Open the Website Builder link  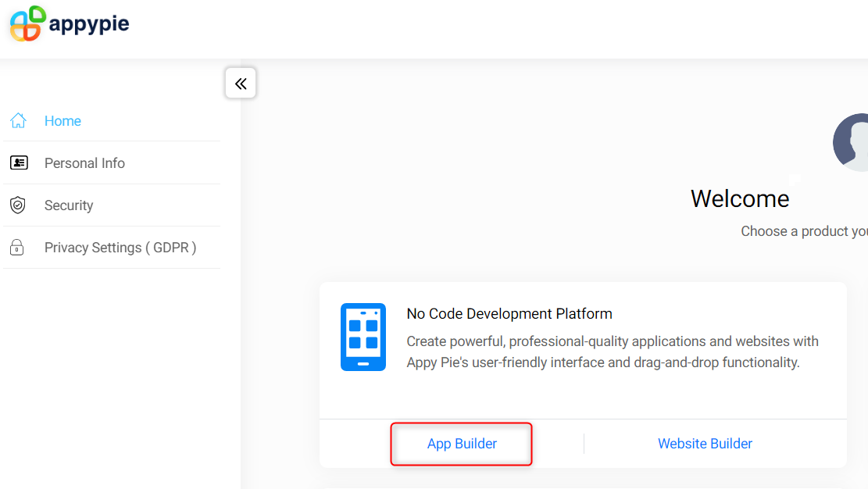(705, 444)
